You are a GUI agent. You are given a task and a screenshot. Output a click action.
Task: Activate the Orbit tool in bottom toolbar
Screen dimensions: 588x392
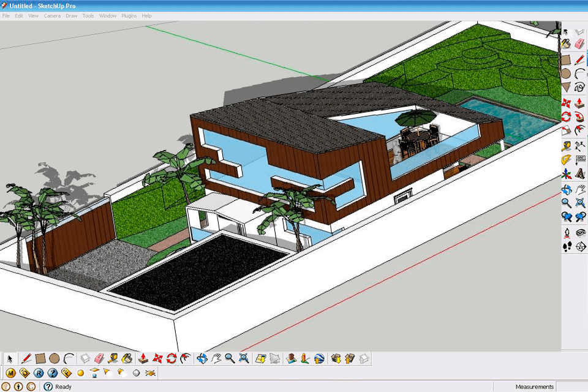click(x=202, y=358)
